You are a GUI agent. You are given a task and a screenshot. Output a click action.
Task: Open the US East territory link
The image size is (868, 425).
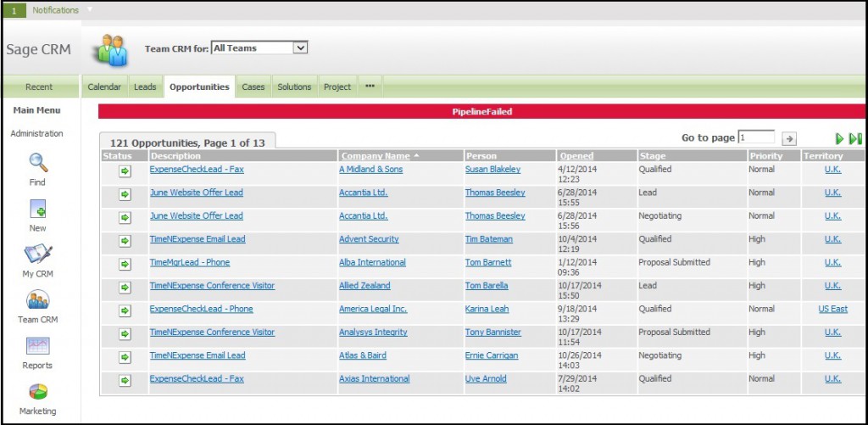pyautogui.click(x=833, y=309)
